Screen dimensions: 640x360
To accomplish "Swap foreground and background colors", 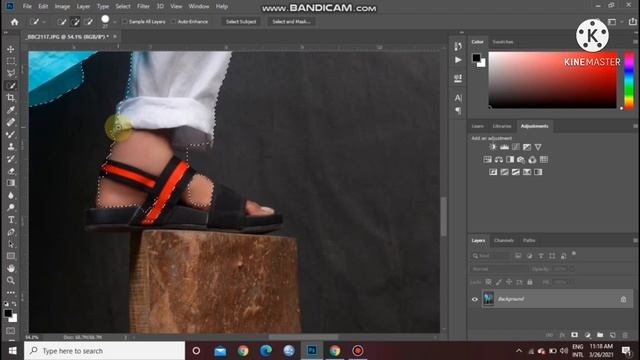I will 14,304.
